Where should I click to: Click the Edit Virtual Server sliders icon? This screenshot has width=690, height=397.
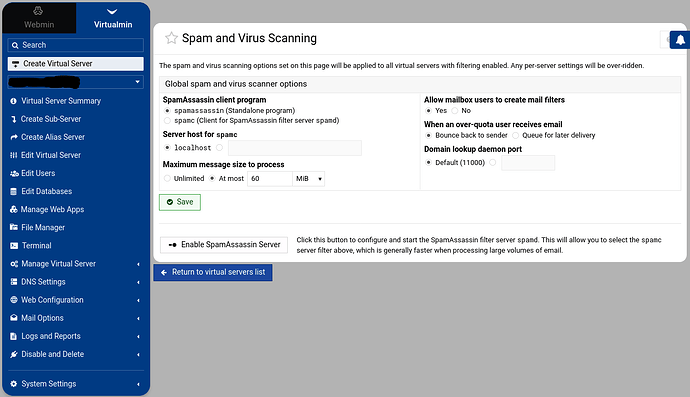pyautogui.click(x=14, y=155)
